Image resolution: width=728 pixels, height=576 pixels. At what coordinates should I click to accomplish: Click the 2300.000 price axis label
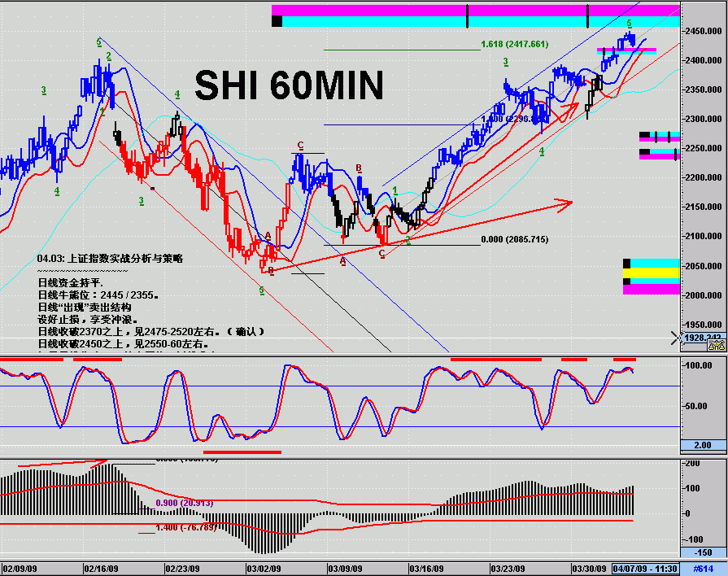704,119
